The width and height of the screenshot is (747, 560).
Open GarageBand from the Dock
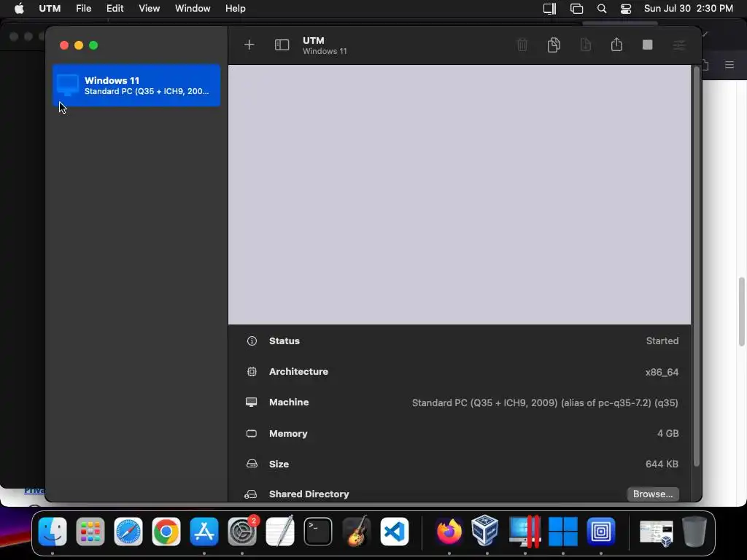click(x=356, y=532)
